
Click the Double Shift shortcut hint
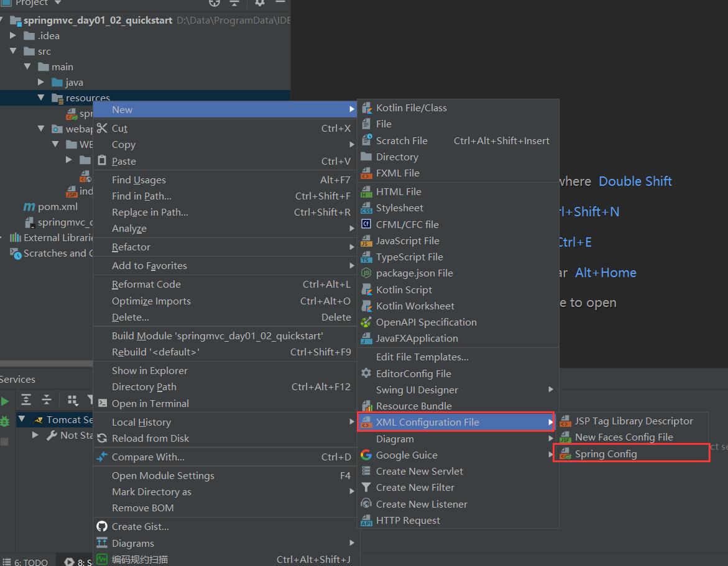(x=635, y=181)
